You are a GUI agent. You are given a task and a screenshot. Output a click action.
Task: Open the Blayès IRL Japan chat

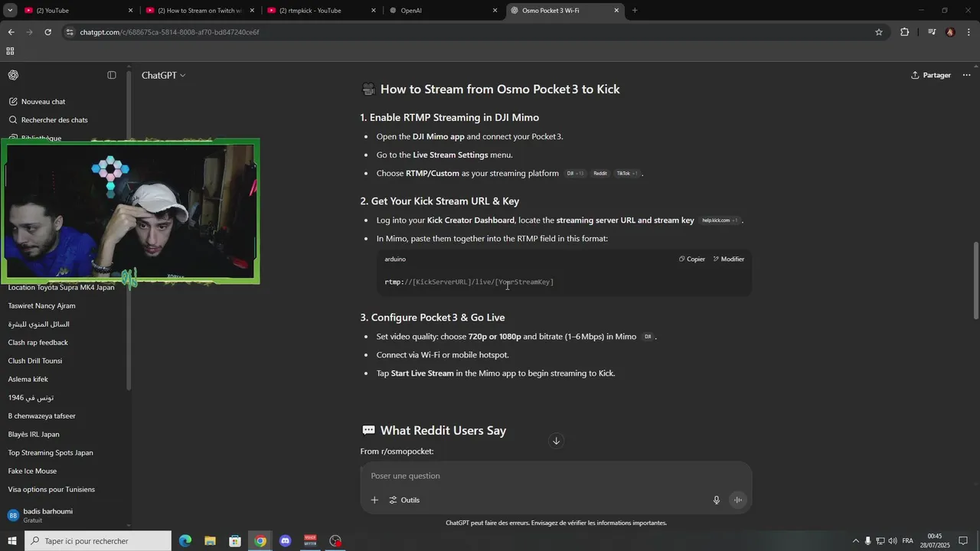point(34,435)
